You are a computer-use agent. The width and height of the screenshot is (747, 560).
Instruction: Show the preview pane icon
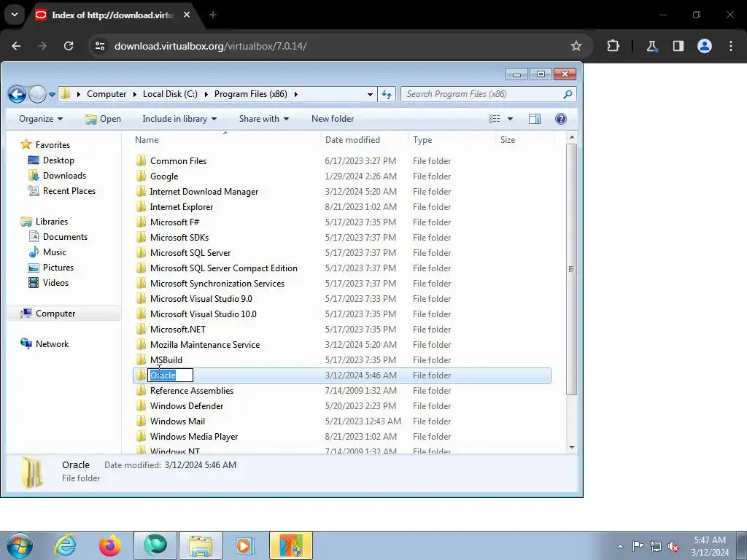point(535,119)
